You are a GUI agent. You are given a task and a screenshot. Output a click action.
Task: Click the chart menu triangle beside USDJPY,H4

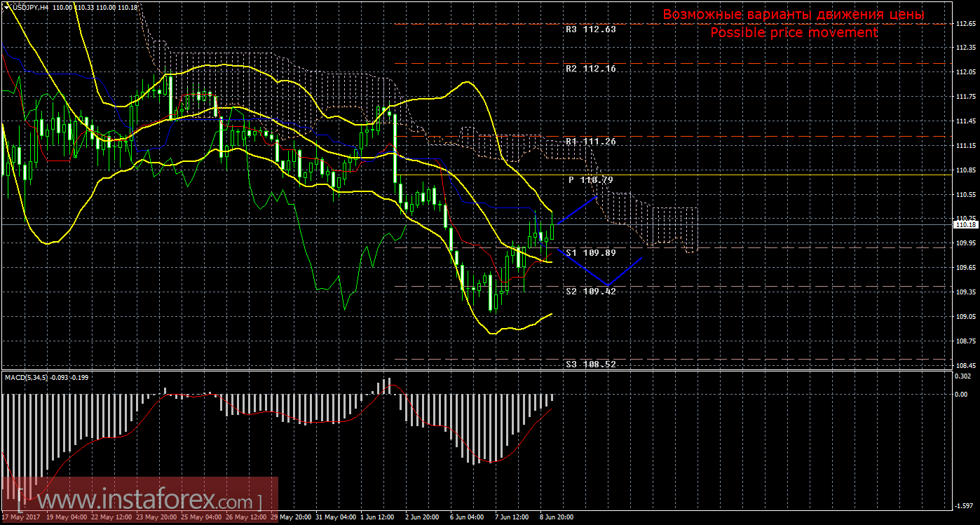(x=5, y=7)
